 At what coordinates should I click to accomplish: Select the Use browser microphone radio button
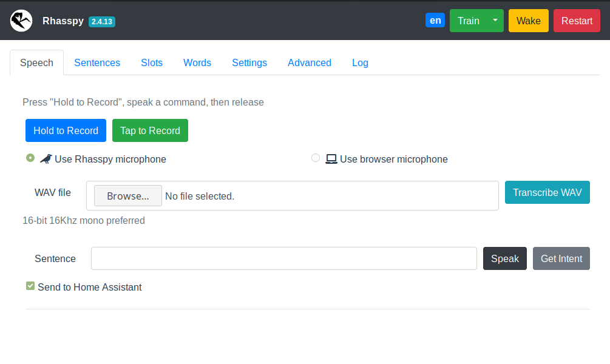316,158
